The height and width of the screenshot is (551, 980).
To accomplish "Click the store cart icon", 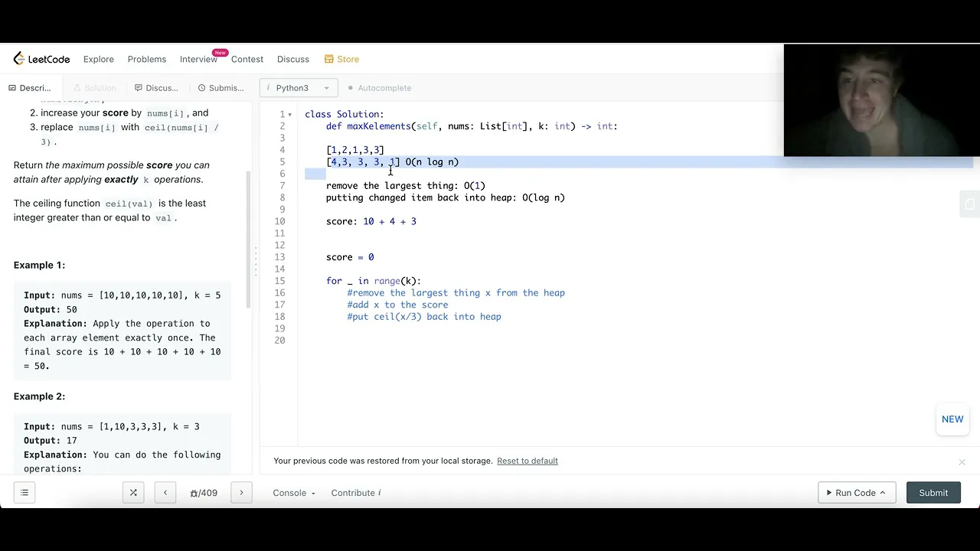I will point(328,59).
